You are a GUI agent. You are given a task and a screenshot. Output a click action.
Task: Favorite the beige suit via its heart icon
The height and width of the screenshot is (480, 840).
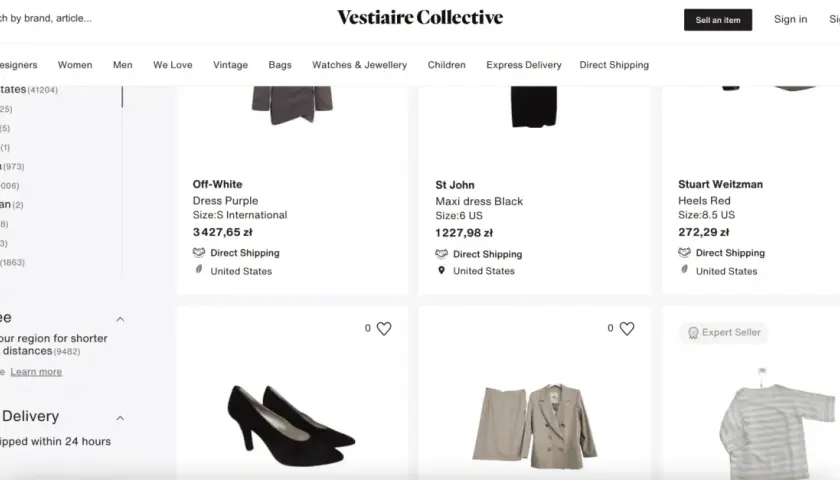(627, 328)
